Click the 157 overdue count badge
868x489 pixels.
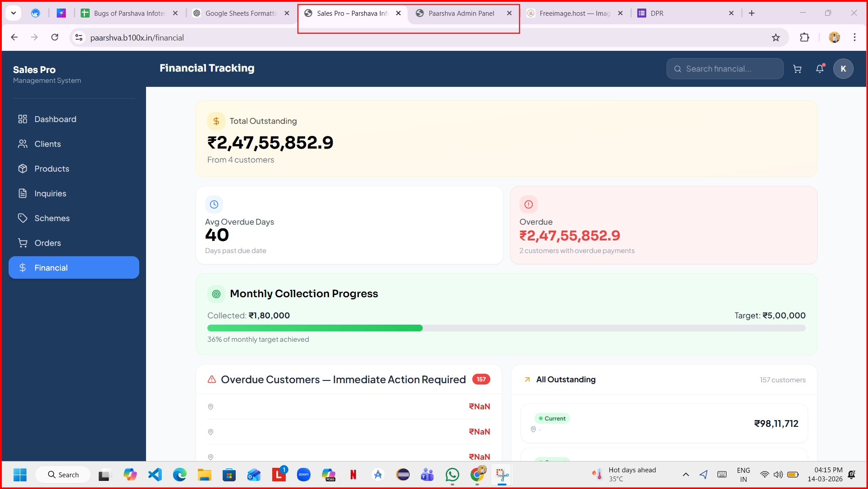[481, 379]
